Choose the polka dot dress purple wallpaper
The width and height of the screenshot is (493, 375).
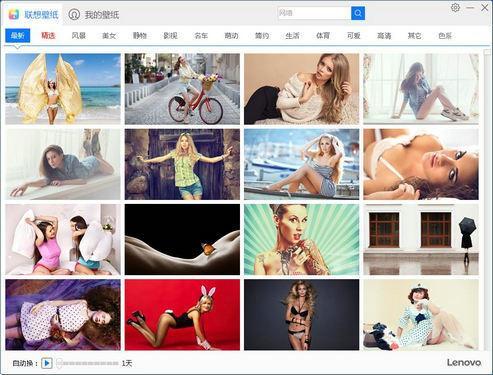(63, 315)
